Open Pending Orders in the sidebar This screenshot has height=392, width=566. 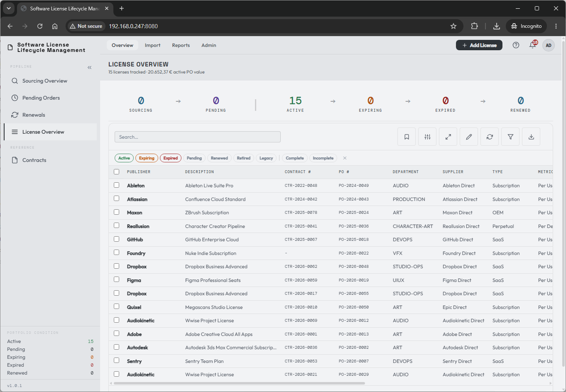click(50, 98)
